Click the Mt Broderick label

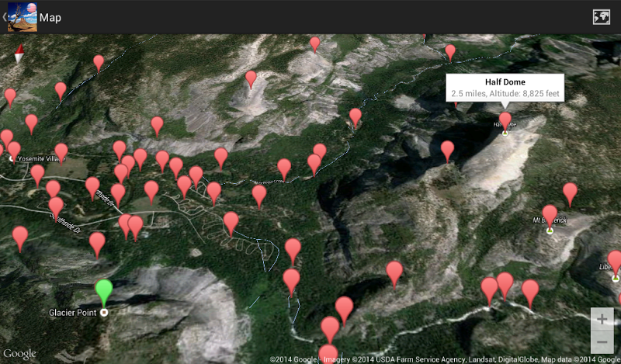click(550, 220)
